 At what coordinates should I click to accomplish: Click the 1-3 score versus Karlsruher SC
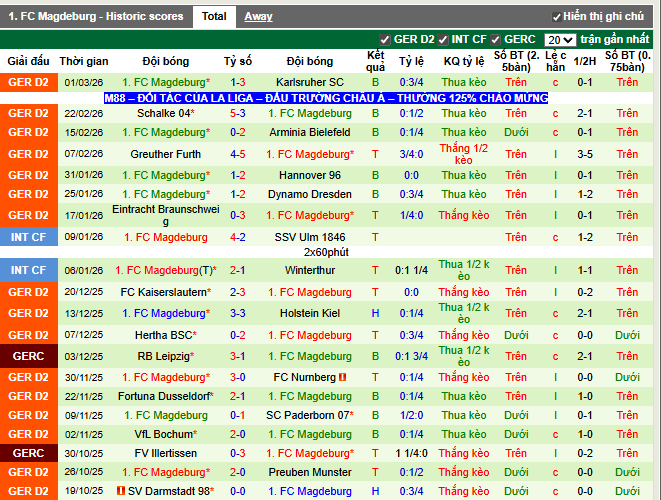click(238, 82)
